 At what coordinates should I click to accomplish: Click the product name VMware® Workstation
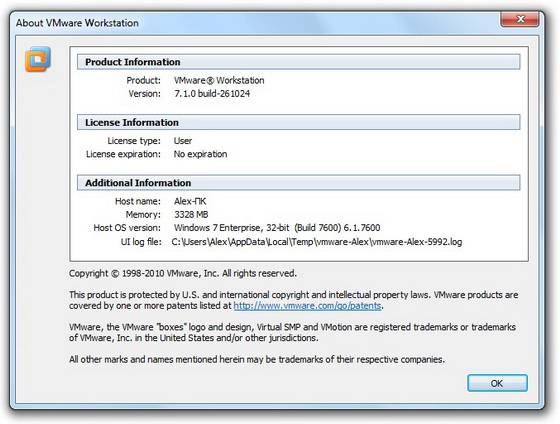point(219,80)
